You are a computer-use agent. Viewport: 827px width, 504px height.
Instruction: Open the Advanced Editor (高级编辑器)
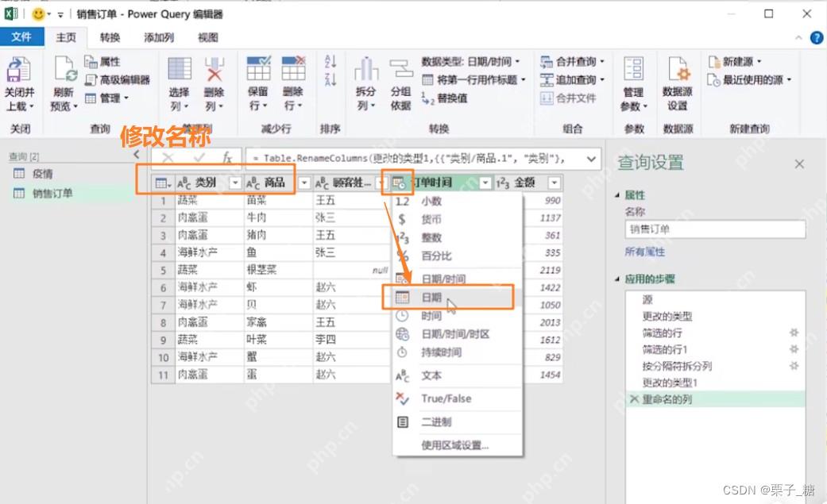click(117, 79)
